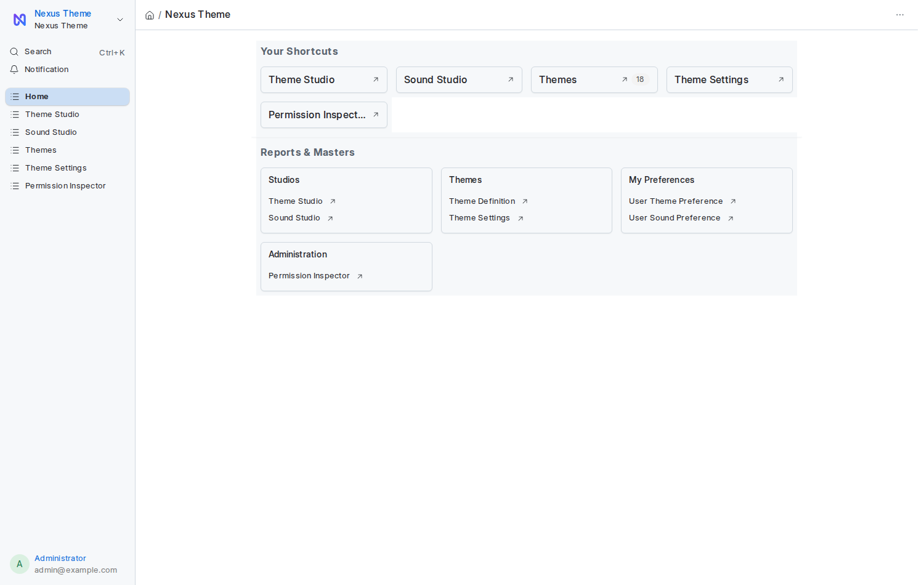Click the arrow beside User Theme Preference

pos(733,202)
